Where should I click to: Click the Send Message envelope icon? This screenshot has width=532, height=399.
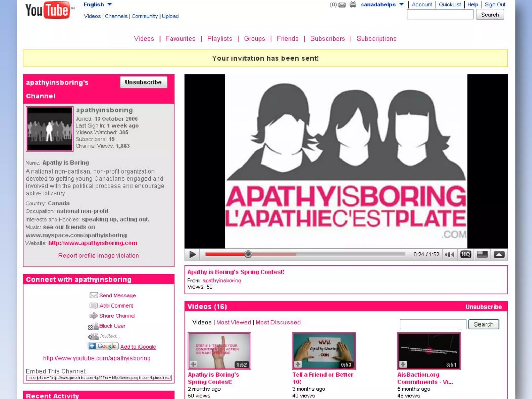94,295
